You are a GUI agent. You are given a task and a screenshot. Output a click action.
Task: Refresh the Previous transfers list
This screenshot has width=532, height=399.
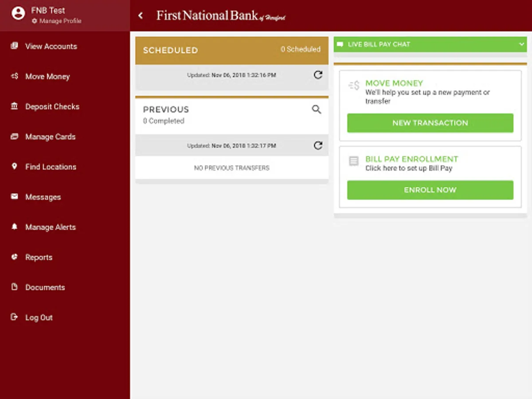coord(318,145)
